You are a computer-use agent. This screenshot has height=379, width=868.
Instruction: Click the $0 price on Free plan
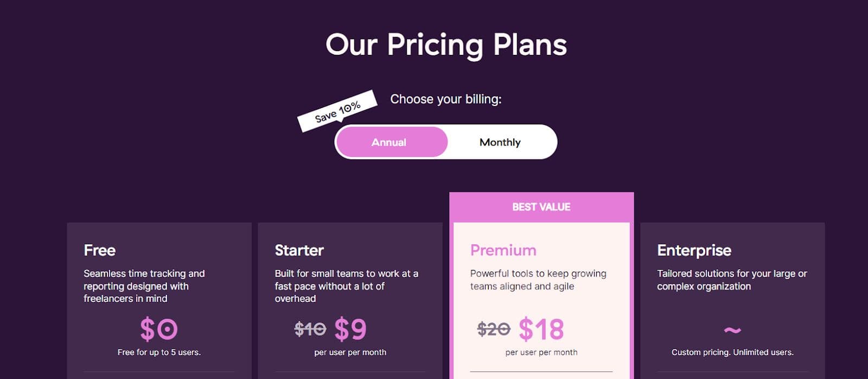(x=159, y=329)
